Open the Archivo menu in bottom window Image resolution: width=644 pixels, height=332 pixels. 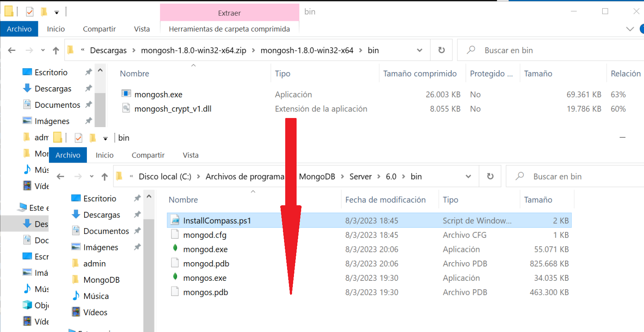pyautogui.click(x=68, y=155)
